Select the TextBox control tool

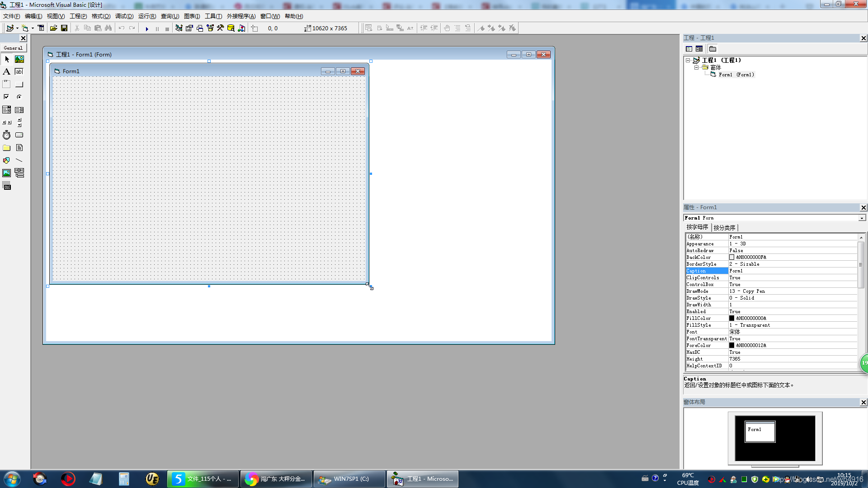19,71
